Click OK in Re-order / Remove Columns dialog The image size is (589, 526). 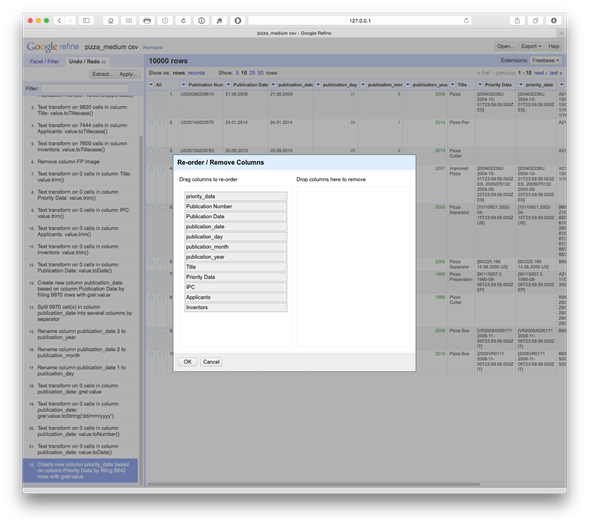187,362
